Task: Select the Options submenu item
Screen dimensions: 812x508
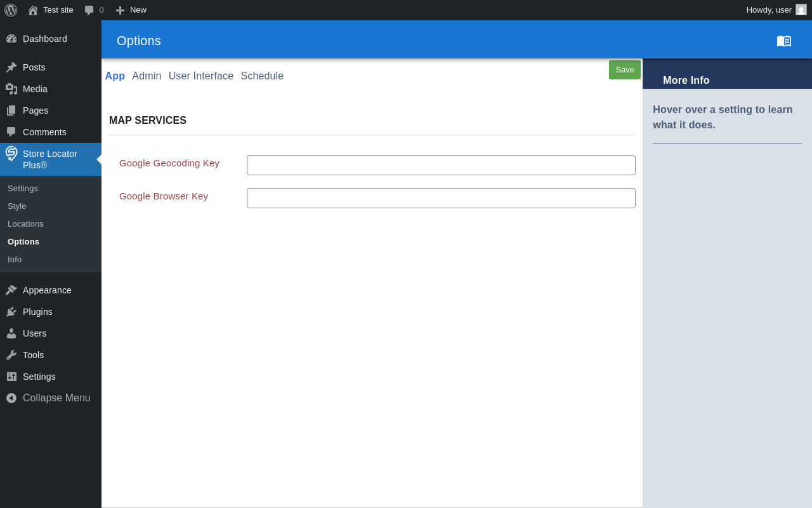Action: pos(23,242)
